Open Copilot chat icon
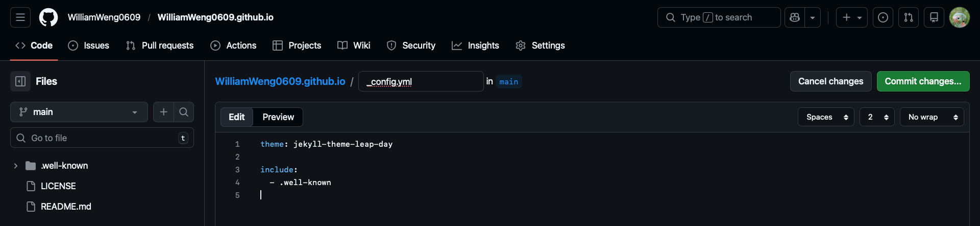 (795, 17)
